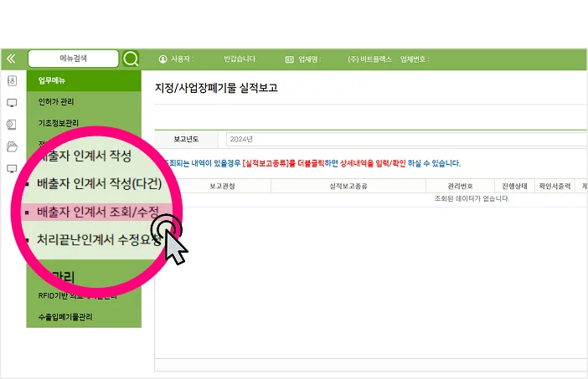Open the ID badge icon in left rail
Image resolution: width=588 pixels, height=379 pixels.
[12, 81]
